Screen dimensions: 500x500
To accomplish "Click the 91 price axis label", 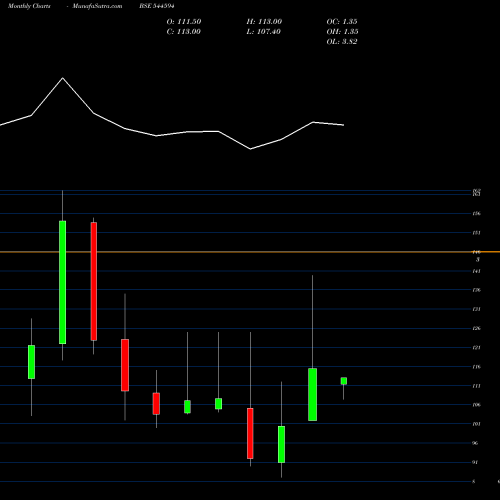I will (476, 462).
